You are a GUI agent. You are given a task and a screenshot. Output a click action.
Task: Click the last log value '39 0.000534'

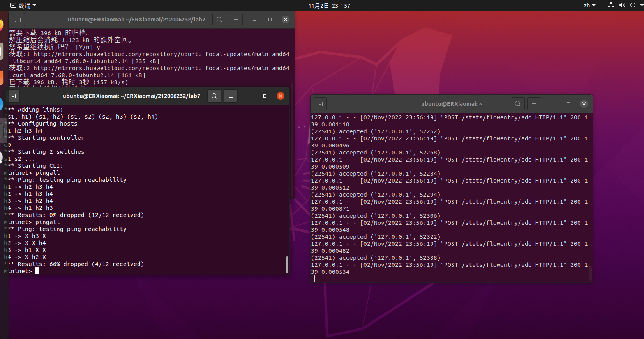click(x=330, y=272)
